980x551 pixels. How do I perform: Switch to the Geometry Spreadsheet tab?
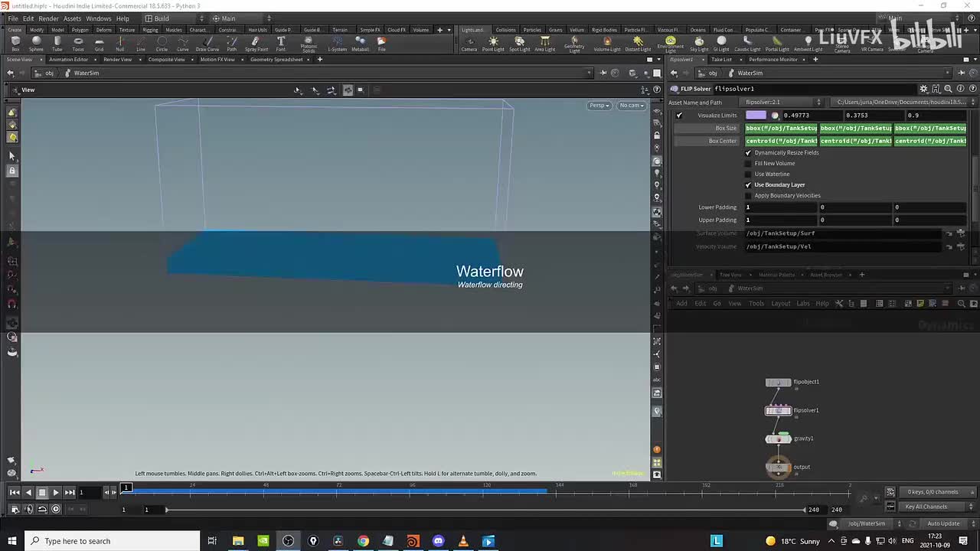click(276, 60)
